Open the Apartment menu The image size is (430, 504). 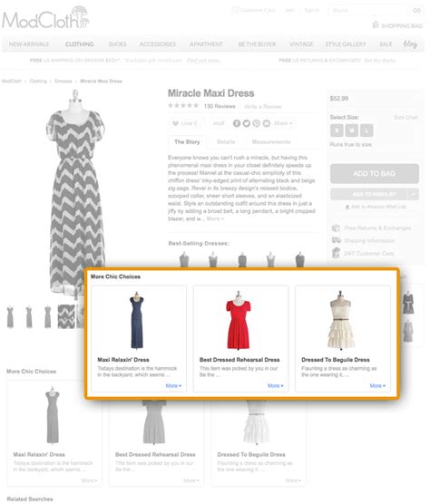(206, 44)
